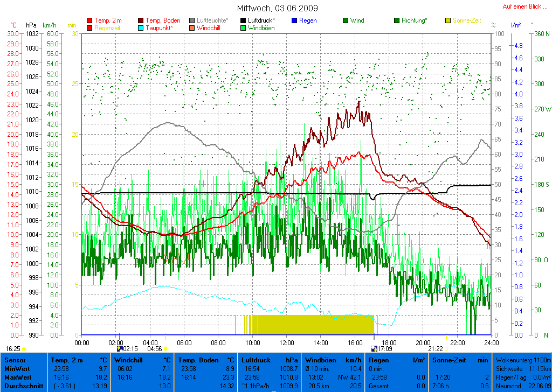Click the dark red Temp. Boden legend square

point(142,20)
